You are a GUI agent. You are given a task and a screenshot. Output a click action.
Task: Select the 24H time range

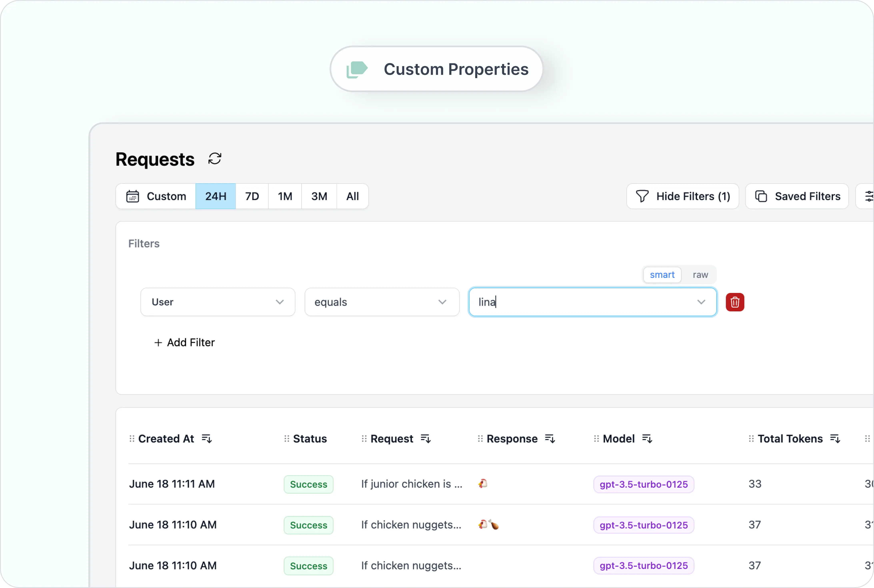(216, 196)
